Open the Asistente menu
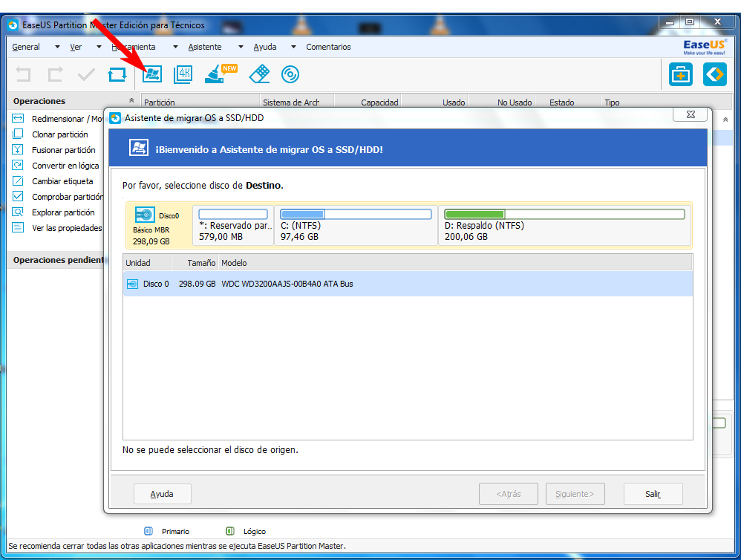Screen dimensions: 741x560 point(205,47)
